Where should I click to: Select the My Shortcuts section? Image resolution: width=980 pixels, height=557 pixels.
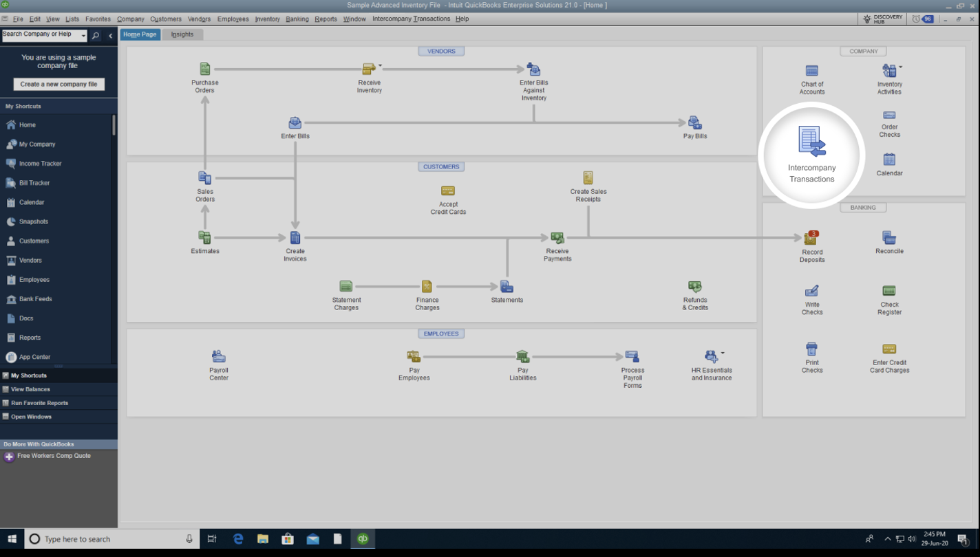tap(58, 375)
